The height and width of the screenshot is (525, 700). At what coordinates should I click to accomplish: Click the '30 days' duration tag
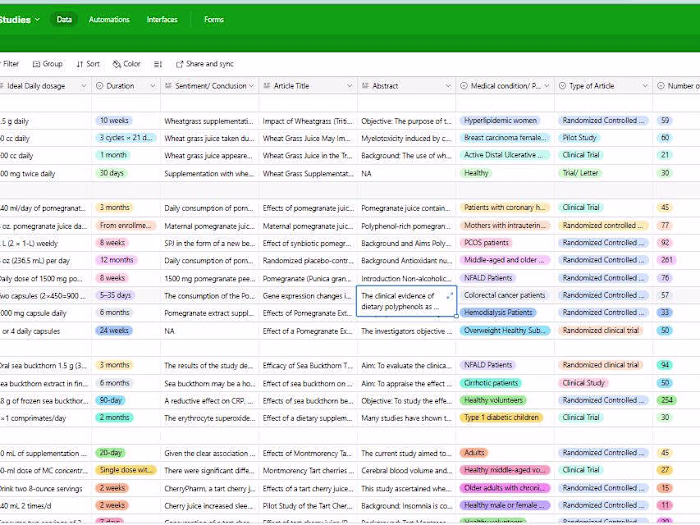(x=111, y=173)
